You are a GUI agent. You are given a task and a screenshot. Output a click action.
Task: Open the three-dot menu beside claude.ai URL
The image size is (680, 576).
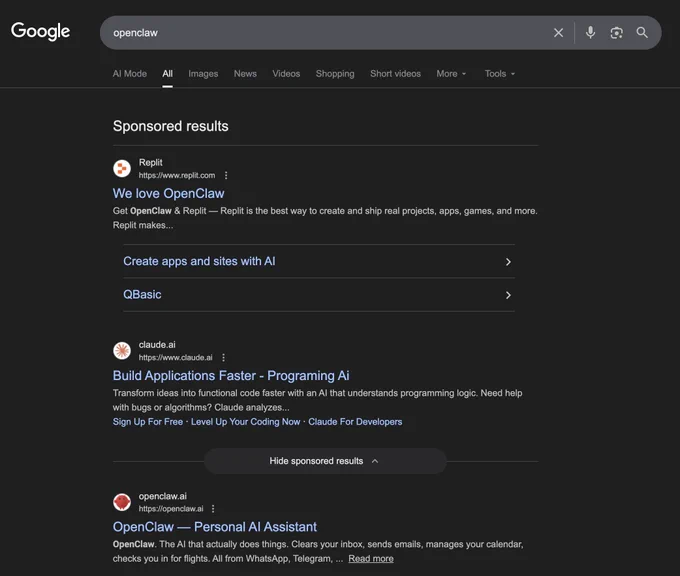[x=223, y=357]
